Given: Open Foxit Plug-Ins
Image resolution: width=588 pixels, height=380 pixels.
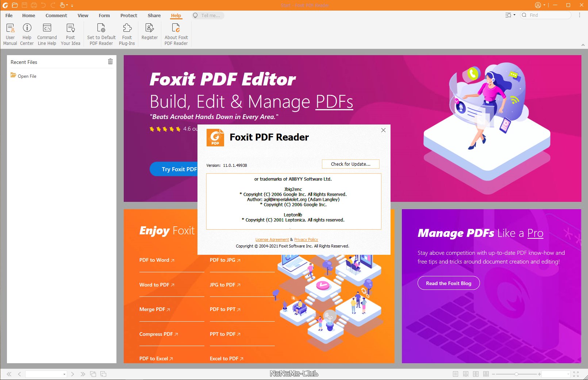Looking at the screenshot, I should pos(127,34).
